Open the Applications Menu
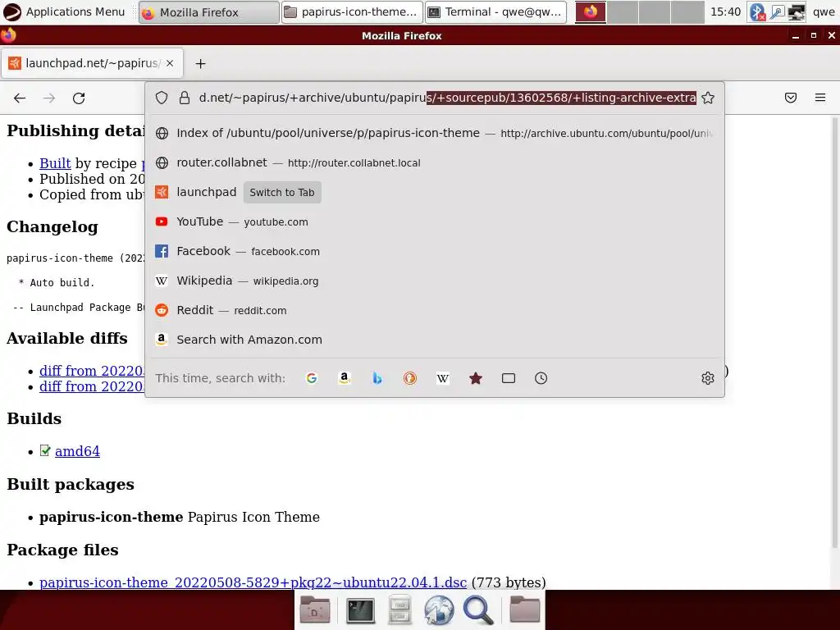The image size is (840, 630). [64, 11]
